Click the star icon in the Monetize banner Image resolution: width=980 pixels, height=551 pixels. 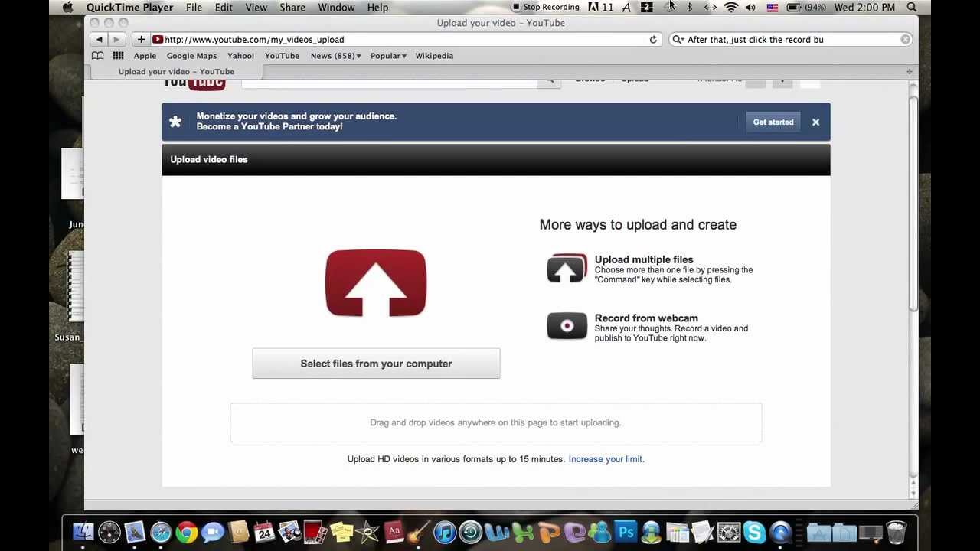point(175,122)
